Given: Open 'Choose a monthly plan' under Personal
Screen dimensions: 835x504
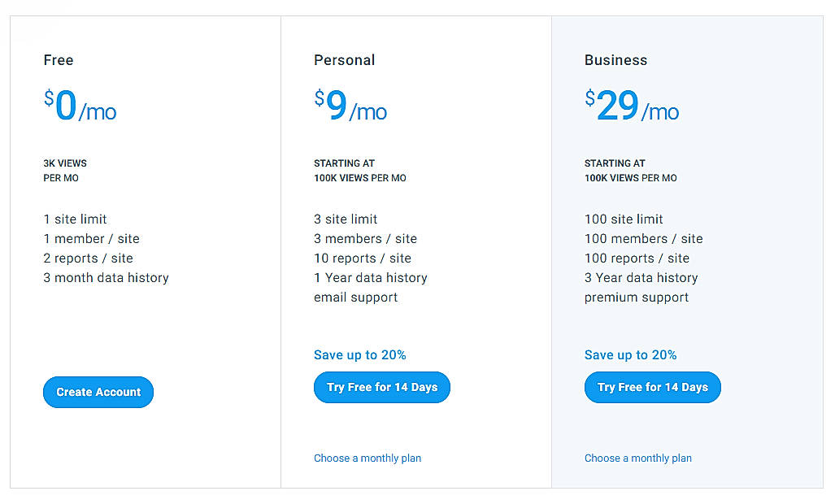Looking at the screenshot, I should click(x=367, y=458).
